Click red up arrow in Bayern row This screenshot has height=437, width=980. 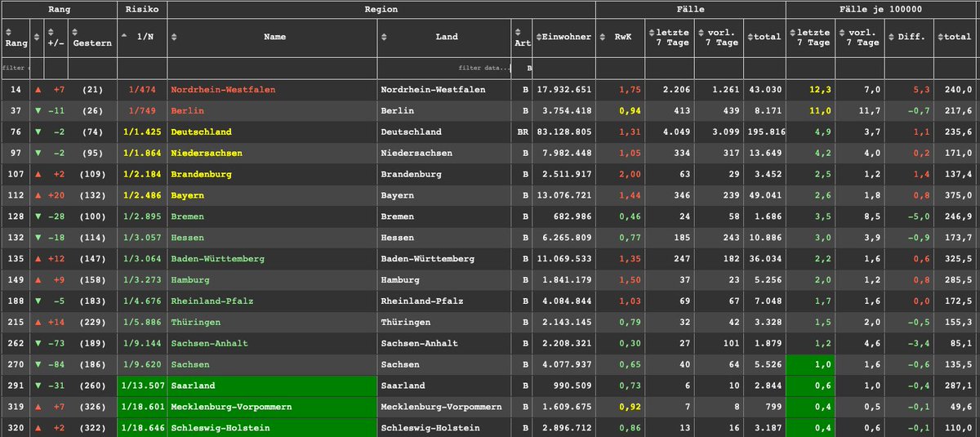[38, 195]
